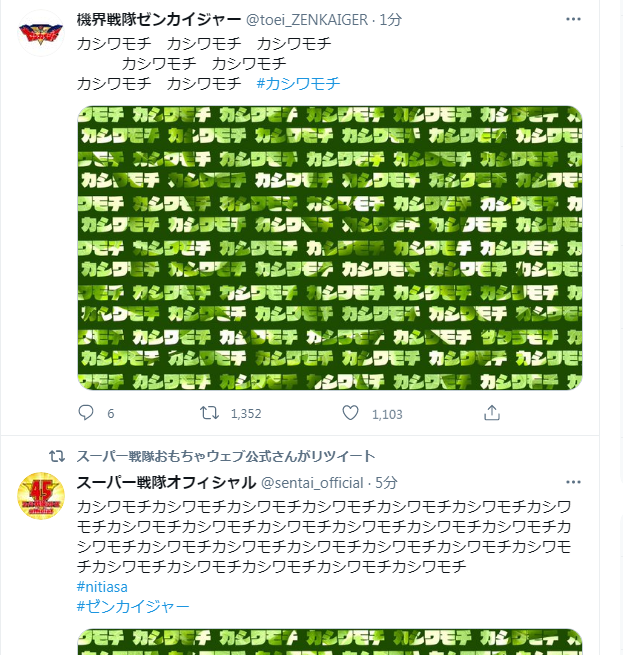Open more options on Zenkaiger tweet
Screen dimensions: 623x655
pyautogui.click(x=573, y=19)
